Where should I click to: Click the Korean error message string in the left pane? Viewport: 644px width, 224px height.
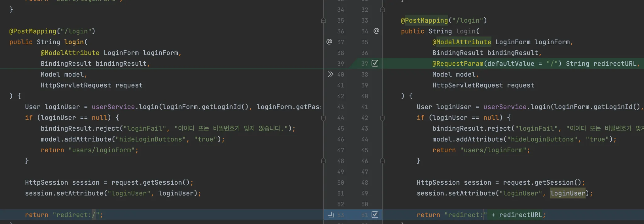coord(231,128)
